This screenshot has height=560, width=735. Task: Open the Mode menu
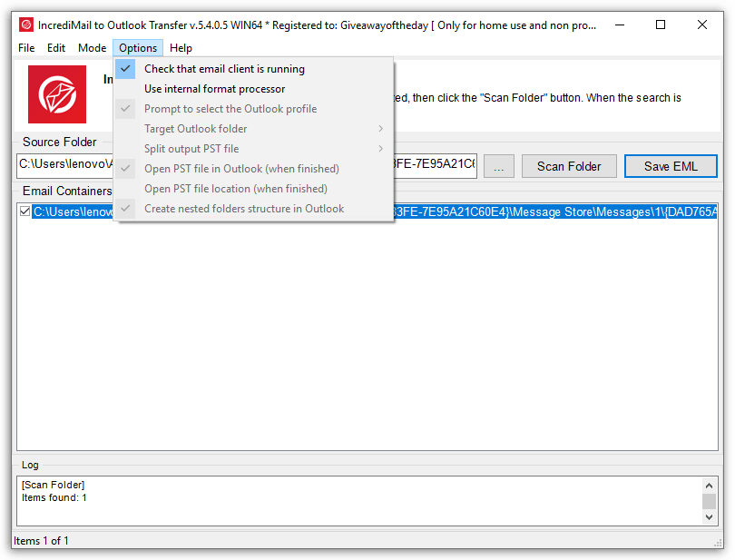pyautogui.click(x=92, y=47)
